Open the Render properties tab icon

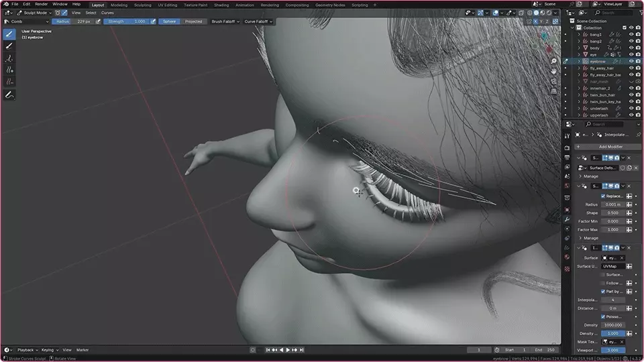point(568,147)
